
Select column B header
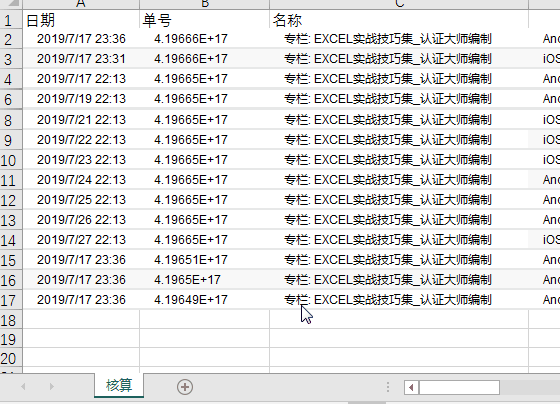pos(205,4)
